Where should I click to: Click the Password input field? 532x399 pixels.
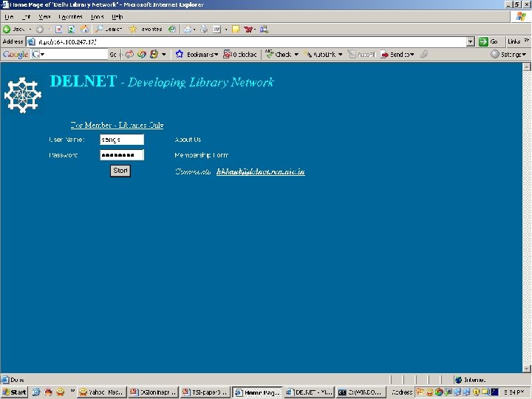(122, 154)
